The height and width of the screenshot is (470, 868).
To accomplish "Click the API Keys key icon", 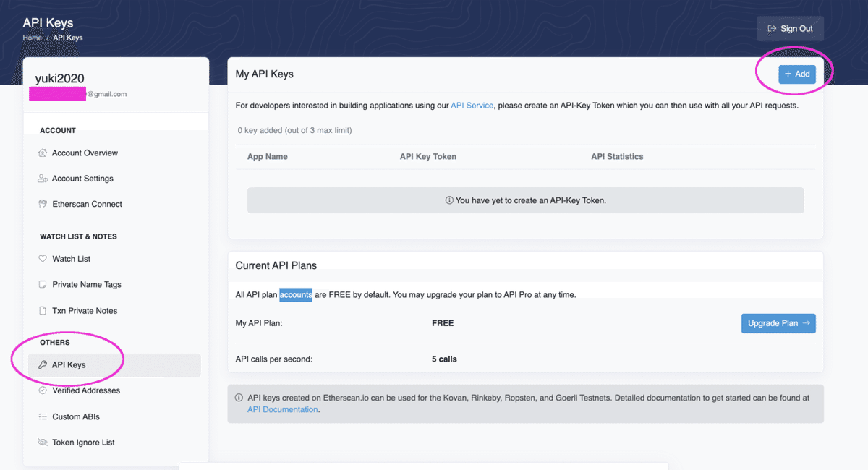I will coord(43,365).
